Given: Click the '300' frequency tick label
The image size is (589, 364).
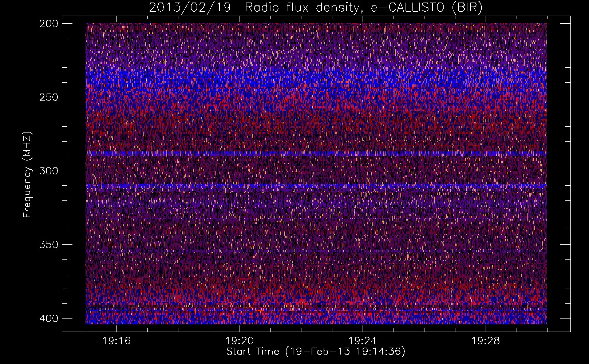Looking at the screenshot, I should [x=48, y=171].
